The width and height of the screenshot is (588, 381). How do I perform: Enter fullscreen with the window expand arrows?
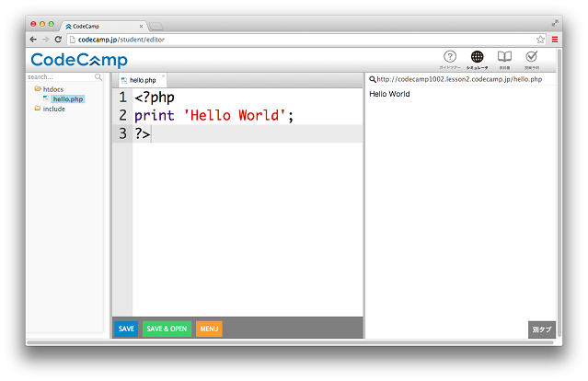pos(555,23)
